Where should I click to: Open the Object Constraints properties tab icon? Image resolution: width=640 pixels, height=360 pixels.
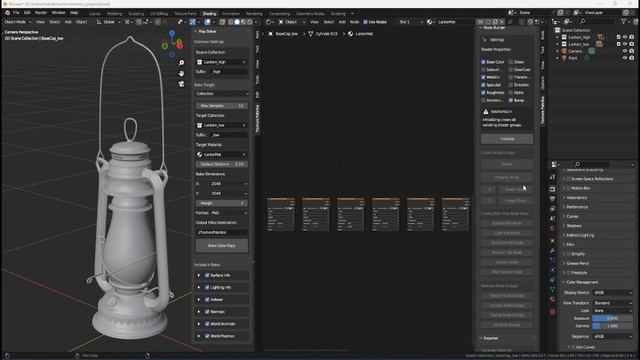tap(553, 280)
